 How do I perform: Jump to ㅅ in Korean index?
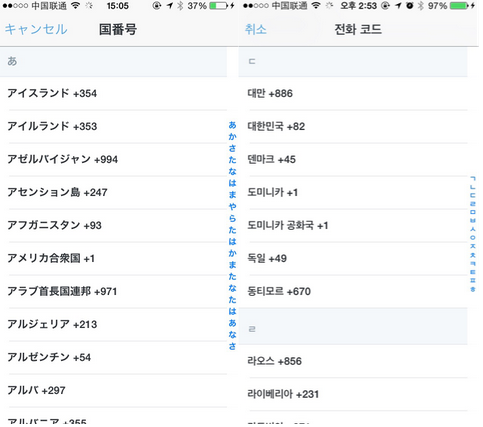473,229
